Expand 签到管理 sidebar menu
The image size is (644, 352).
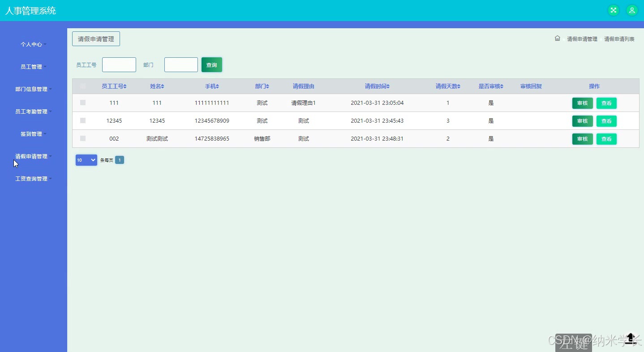[33, 134]
